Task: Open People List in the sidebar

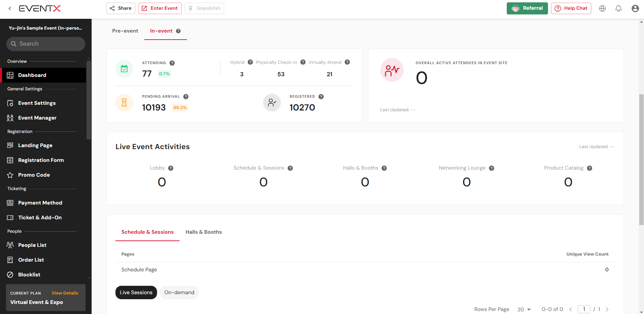Action: (x=44, y=245)
